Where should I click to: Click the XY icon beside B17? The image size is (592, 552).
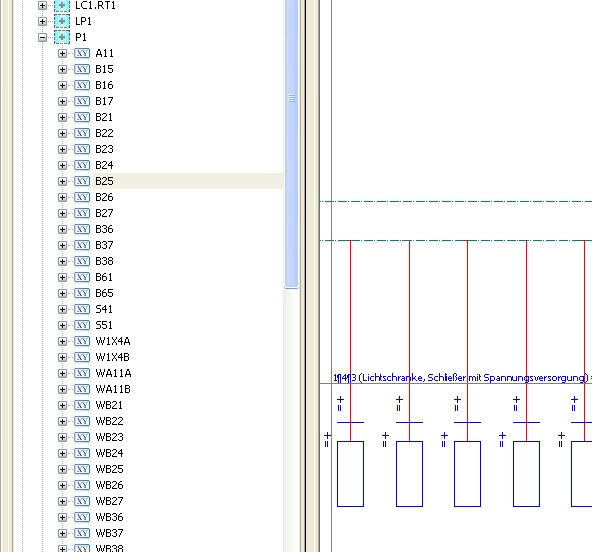point(82,101)
